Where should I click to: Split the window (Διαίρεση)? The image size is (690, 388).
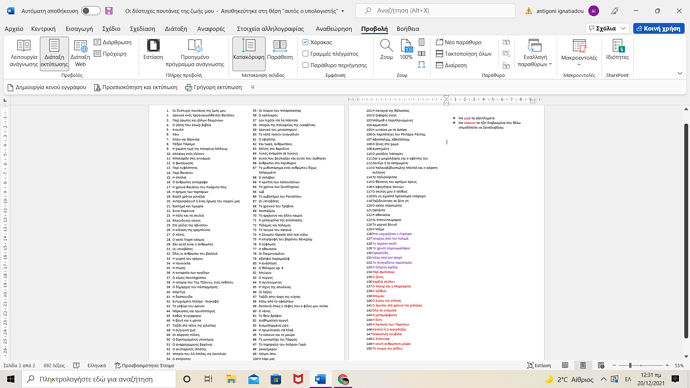pos(451,65)
